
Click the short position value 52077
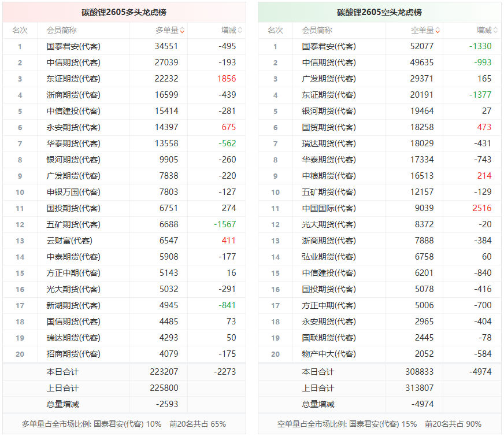[422, 46]
